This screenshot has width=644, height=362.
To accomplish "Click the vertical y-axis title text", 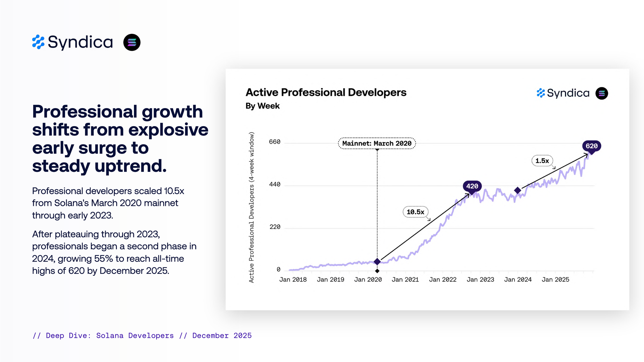I will (251, 207).
